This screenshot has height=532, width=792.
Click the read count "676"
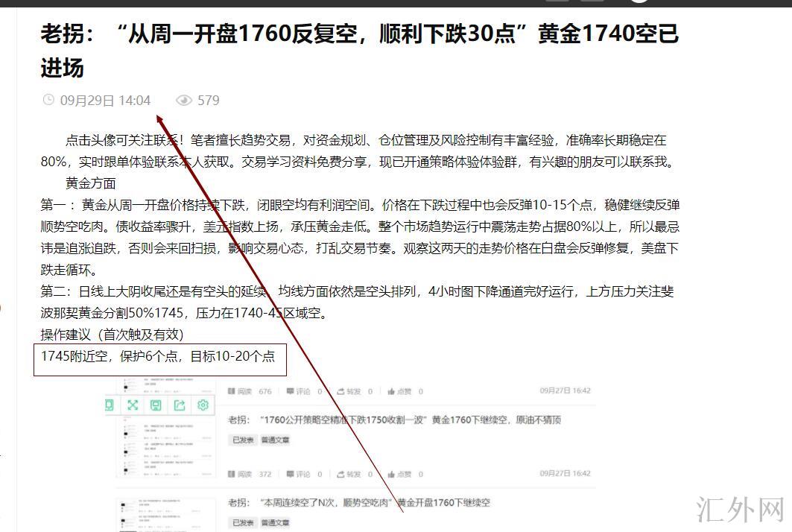click(265, 391)
